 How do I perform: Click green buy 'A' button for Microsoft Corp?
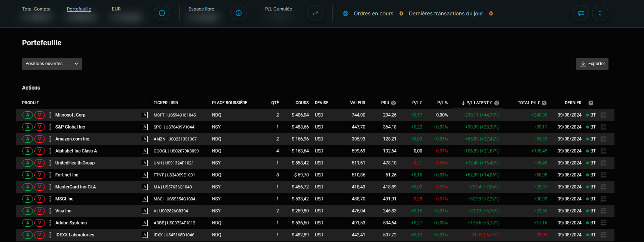(28, 115)
